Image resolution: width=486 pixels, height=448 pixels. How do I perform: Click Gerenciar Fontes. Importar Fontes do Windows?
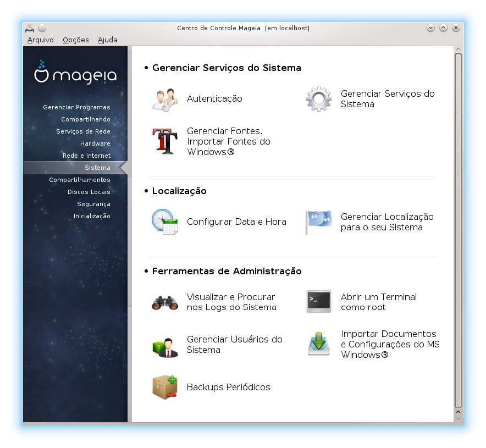(x=229, y=141)
